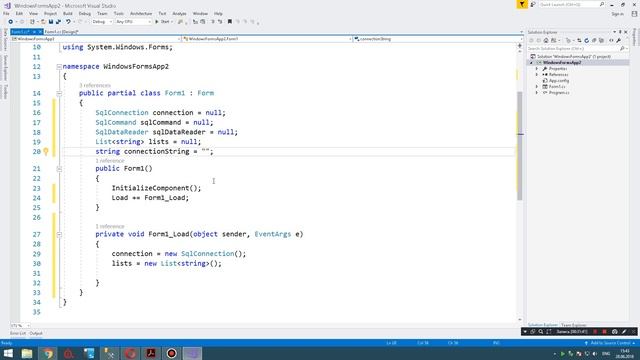
Task: Collapse the namespace WindowsFormsApp2 code block
Action: [59, 67]
